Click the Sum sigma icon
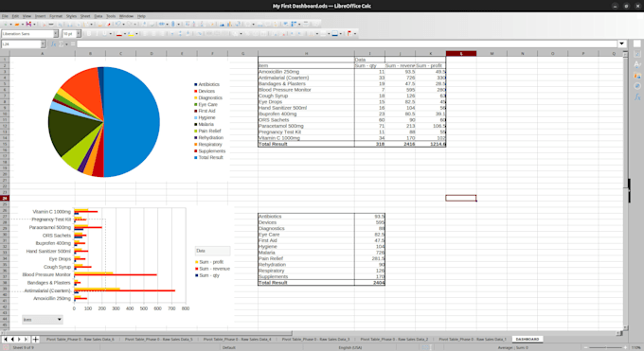644x351 pixels. point(61,44)
